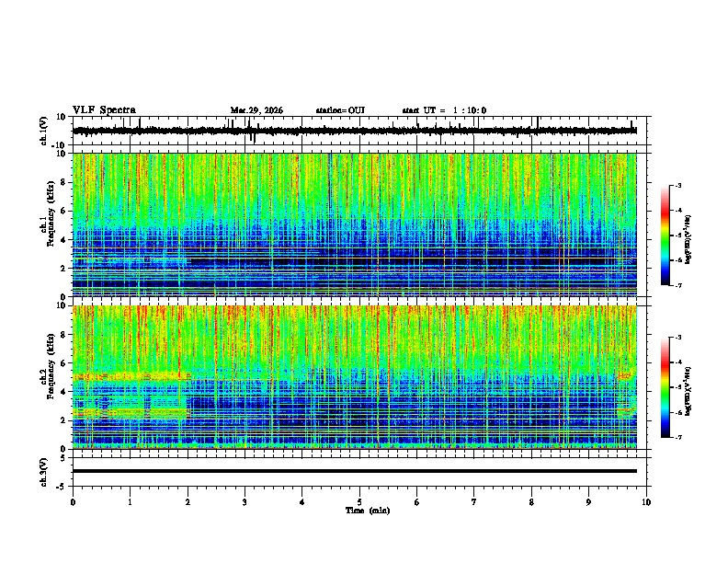
Task: Click ch.2 spectrogram "Frequency (kHz)" axis label
Action: click(51, 366)
